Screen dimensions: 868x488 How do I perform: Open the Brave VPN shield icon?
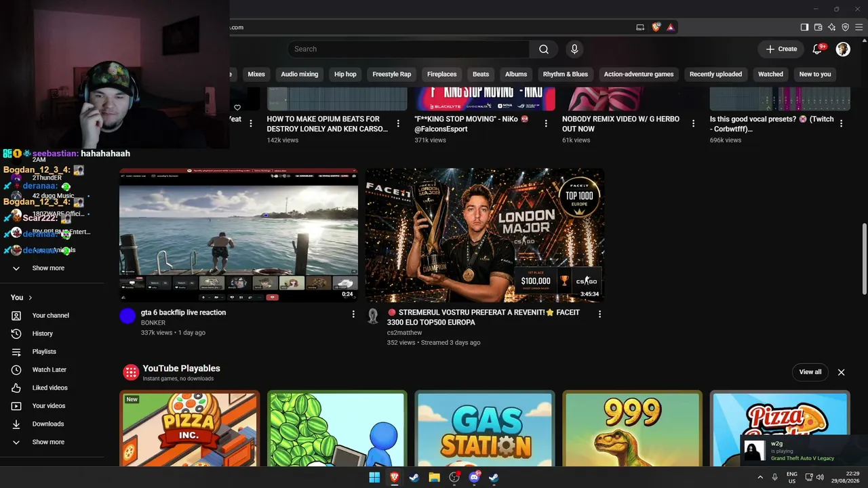click(846, 27)
